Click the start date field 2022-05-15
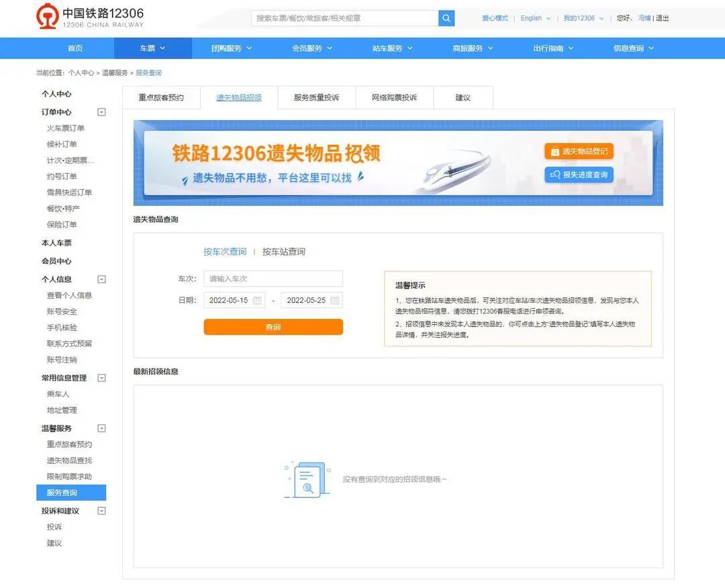 [234, 301]
